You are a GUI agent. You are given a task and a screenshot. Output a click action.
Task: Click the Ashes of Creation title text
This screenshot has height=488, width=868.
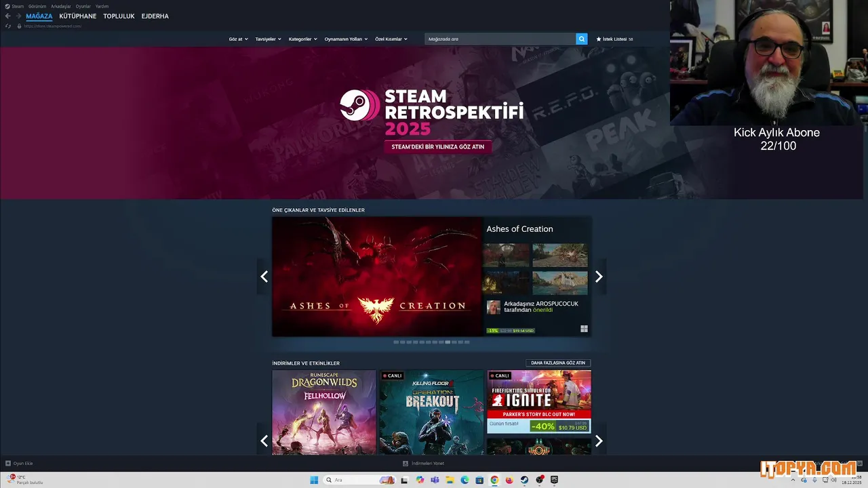(x=519, y=229)
